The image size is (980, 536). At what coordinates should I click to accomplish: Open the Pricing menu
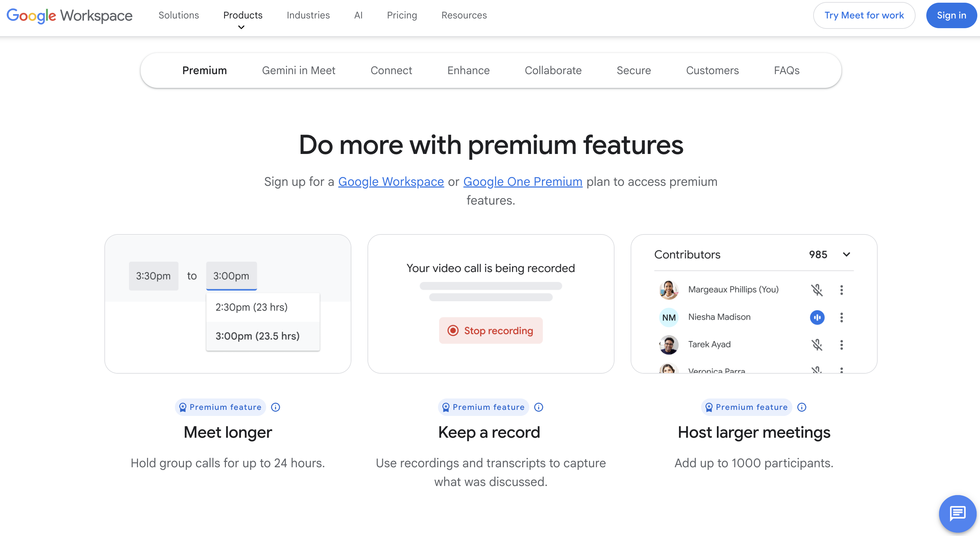click(x=402, y=15)
